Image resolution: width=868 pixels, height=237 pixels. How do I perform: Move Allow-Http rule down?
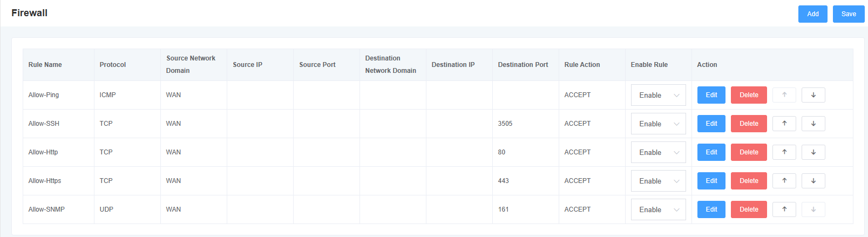(813, 152)
